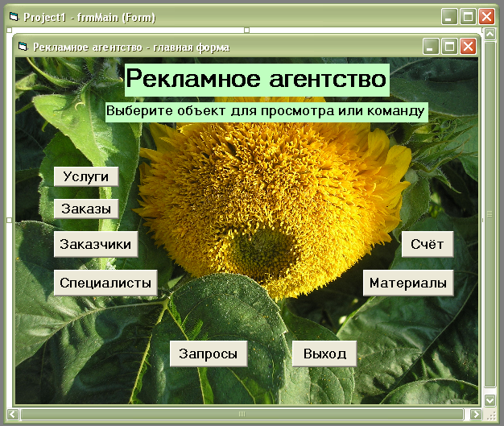This screenshot has width=504, height=426.
Task: Click the horizontal scrollbar left arrow
Action: pos(13,414)
